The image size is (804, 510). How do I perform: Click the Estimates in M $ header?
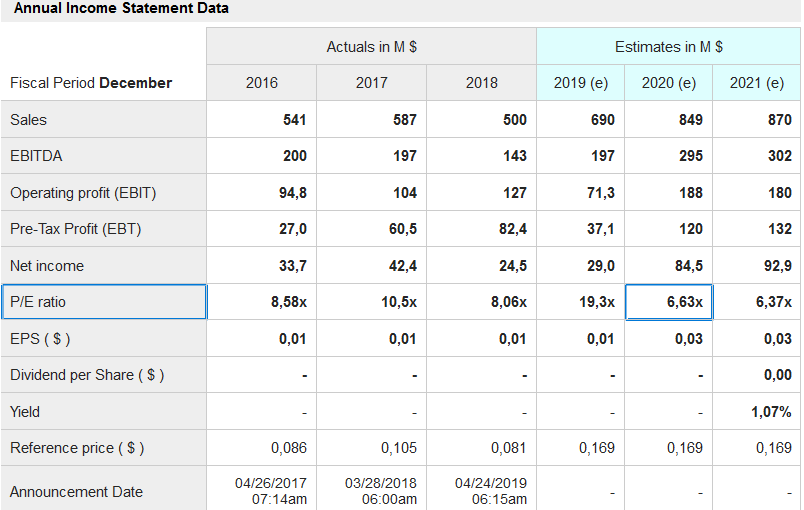pyautogui.click(x=668, y=47)
